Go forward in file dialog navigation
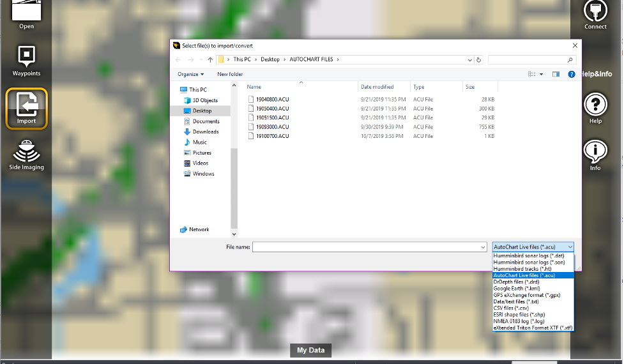This screenshot has width=624, height=364. pyautogui.click(x=191, y=59)
